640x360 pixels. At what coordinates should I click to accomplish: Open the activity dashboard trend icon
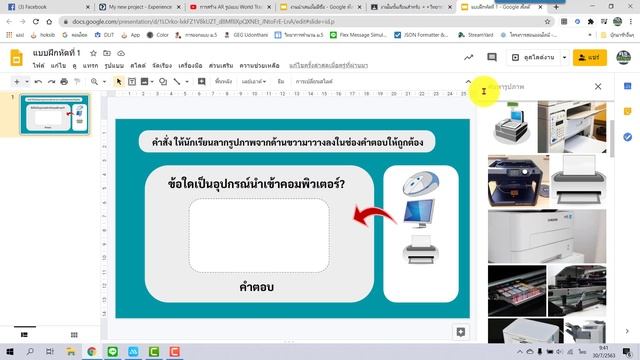pos(469,58)
